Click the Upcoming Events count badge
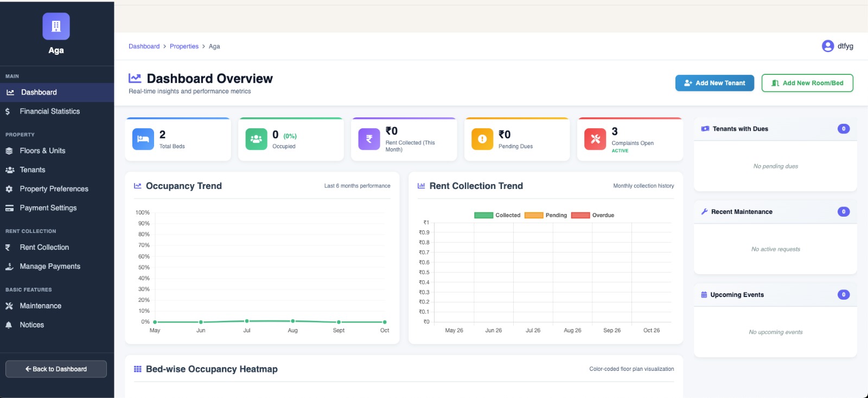The width and height of the screenshot is (868, 398). 844,295
